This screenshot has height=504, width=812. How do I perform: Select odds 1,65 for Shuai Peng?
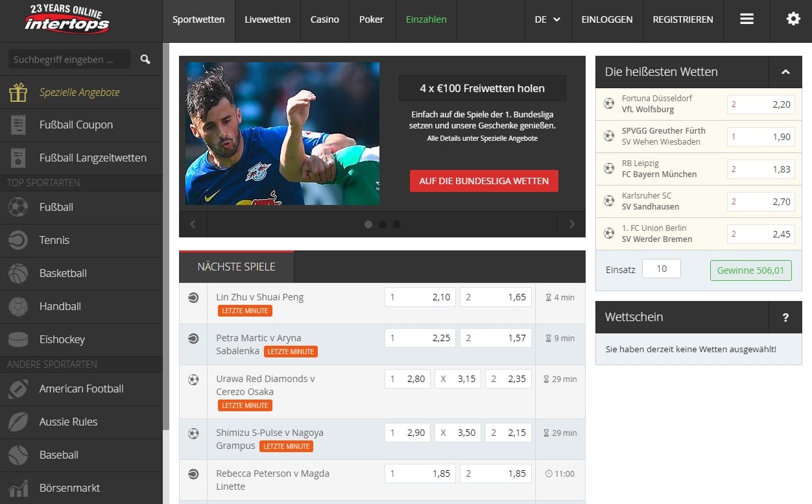pyautogui.click(x=496, y=297)
